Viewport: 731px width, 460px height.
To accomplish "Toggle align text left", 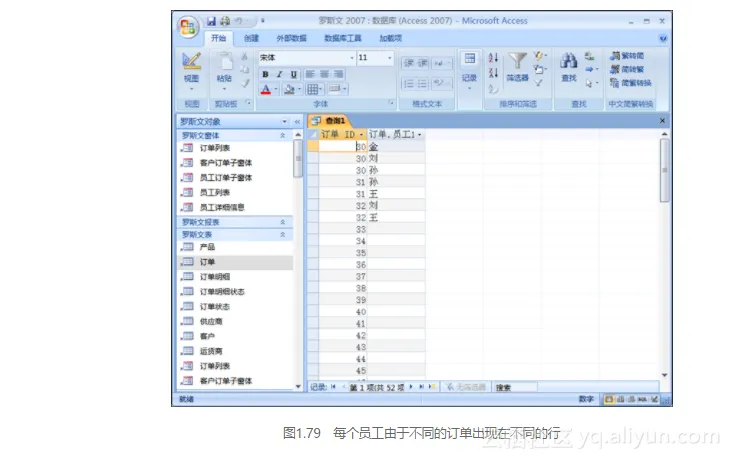I will [310, 74].
